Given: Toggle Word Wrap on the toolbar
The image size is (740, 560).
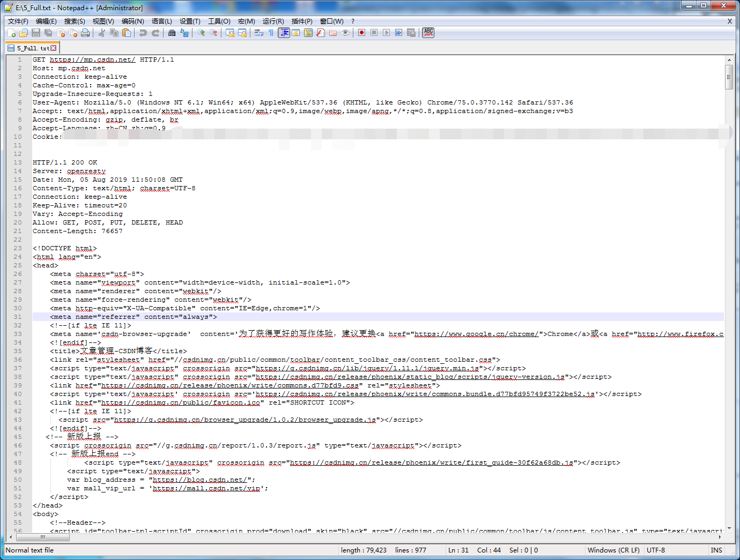Looking at the screenshot, I should 258,33.
